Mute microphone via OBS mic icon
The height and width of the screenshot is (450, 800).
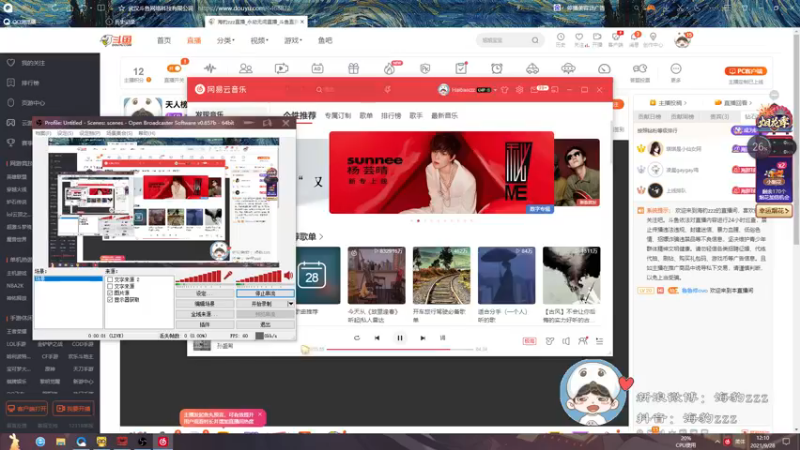point(228,276)
